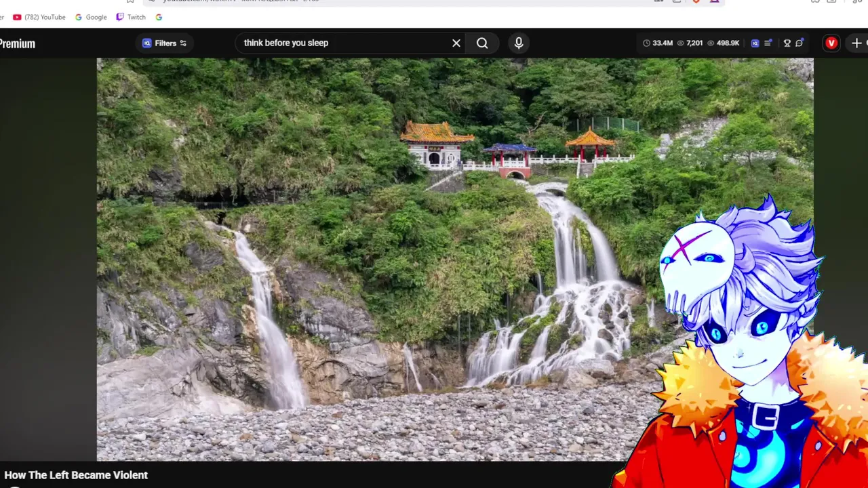The image size is (868, 488).
Task: Run search with the magnifying glass button
Action: pyautogui.click(x=482, y=43)
